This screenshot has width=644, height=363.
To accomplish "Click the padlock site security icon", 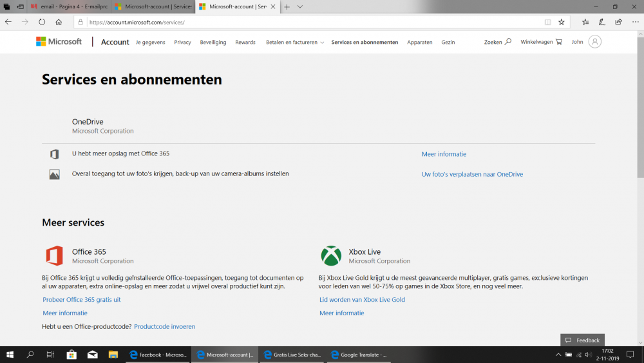I will (80, 22).
